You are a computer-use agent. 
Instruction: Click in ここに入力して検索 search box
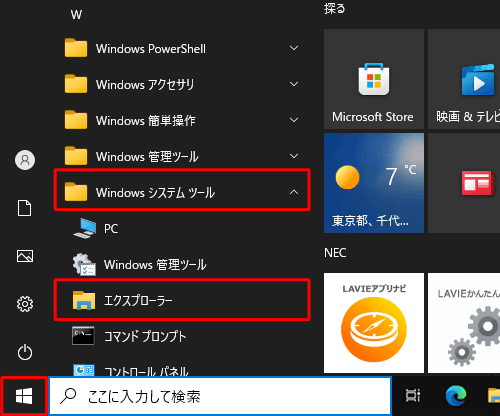coord(220,396)
